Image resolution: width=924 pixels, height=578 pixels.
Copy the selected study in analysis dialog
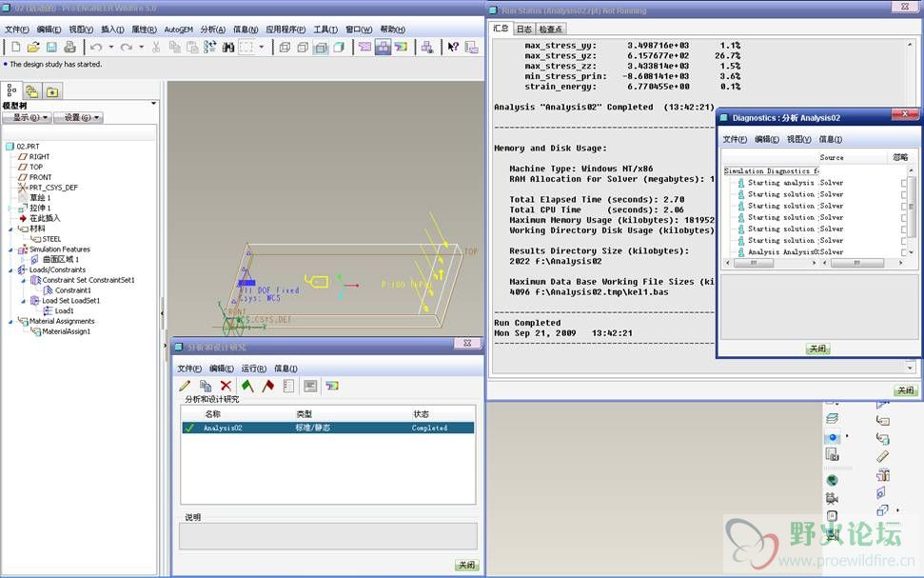pos(206,386)
